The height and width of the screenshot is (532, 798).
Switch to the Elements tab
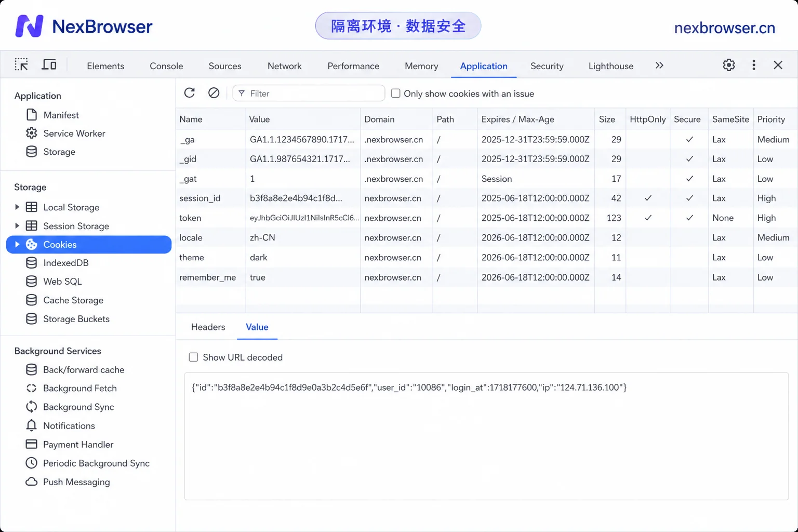[105, 66]
